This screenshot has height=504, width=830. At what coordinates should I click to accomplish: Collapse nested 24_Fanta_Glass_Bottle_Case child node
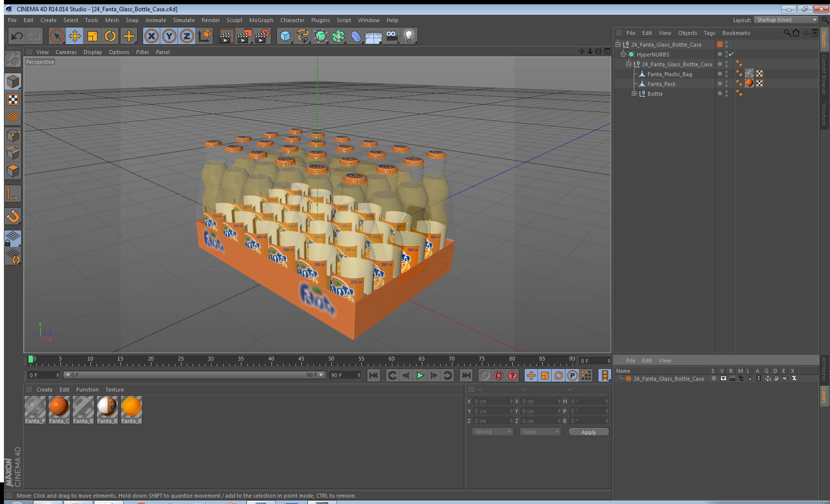click(x=628, y=64)
